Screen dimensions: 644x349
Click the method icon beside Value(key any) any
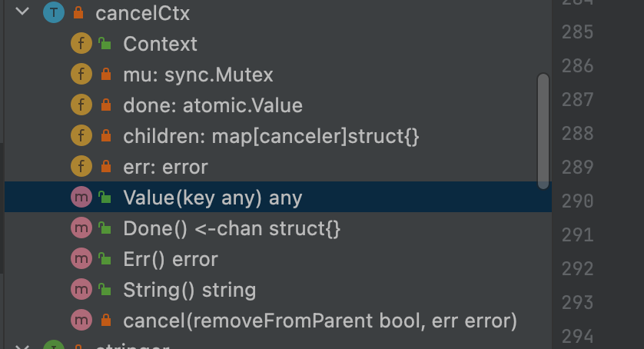[x=81, y=197]
